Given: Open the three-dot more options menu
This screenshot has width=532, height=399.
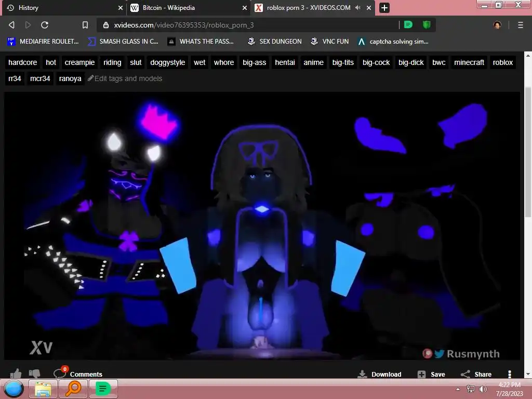Looking at the screenshot, I should coord(509,374).
